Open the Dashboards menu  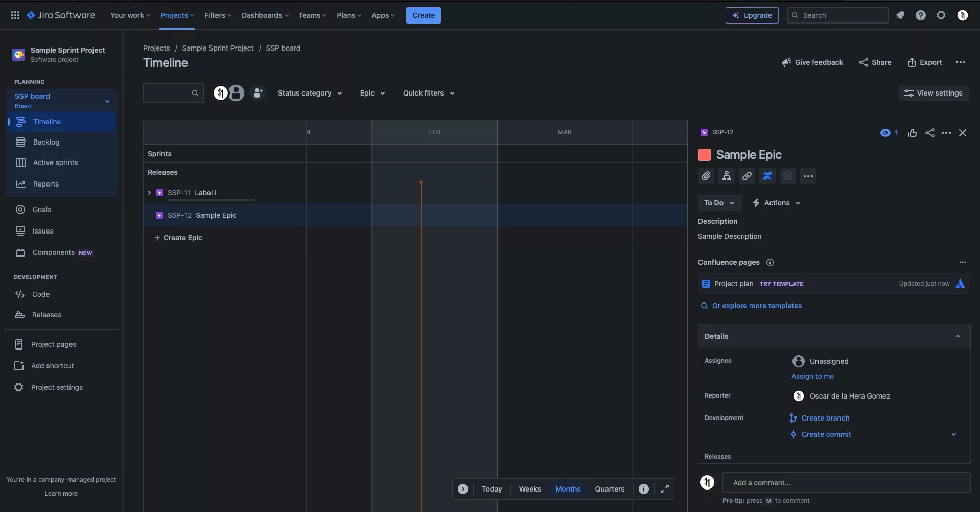[x=265, y=15]
